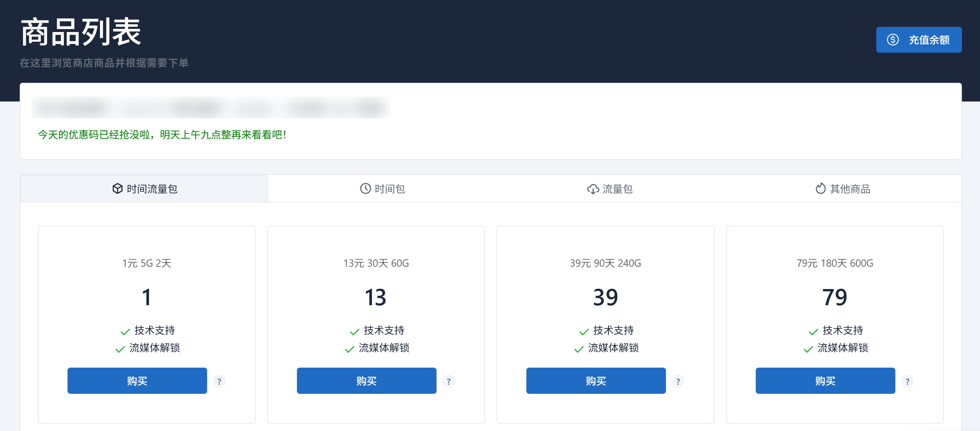
Task: Click 购买 under 79元 180天 600G
Action: [x=825, y=381]
